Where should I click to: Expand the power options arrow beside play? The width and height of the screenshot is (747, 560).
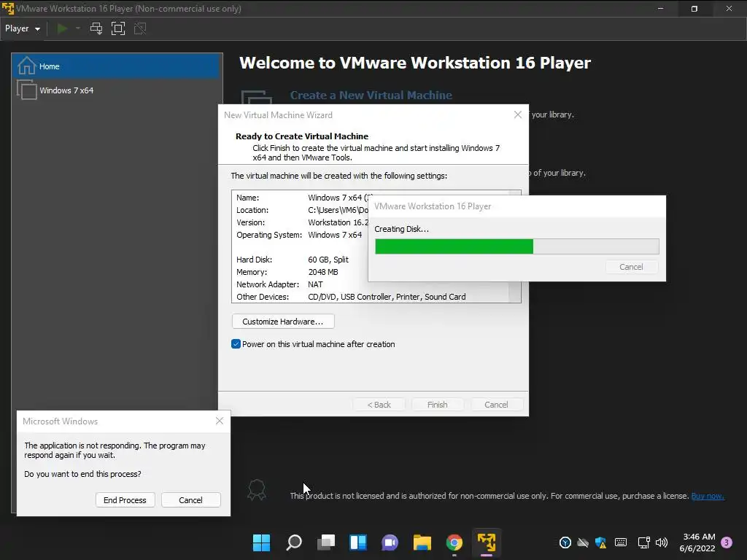tap(77, 28)
